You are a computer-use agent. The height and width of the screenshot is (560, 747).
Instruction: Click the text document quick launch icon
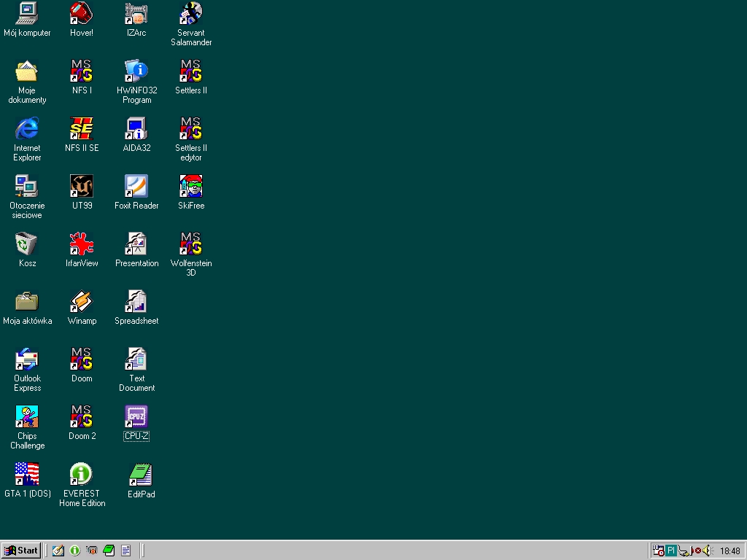point(125,551)
